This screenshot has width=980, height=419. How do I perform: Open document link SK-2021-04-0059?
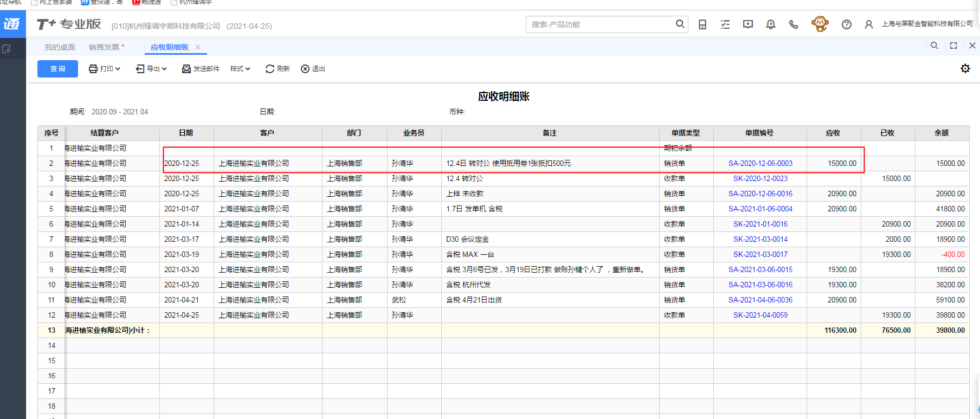[x=760, y=315]
